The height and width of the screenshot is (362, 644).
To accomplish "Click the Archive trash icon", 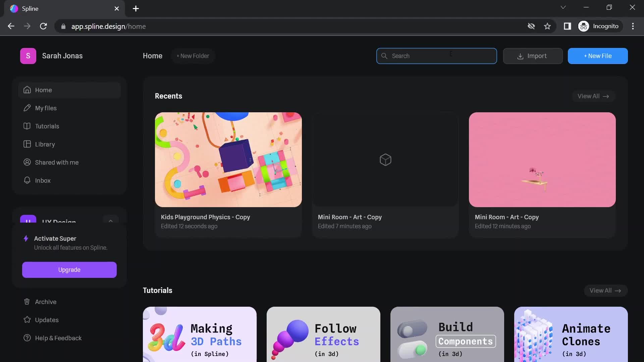I will point(27,302).
